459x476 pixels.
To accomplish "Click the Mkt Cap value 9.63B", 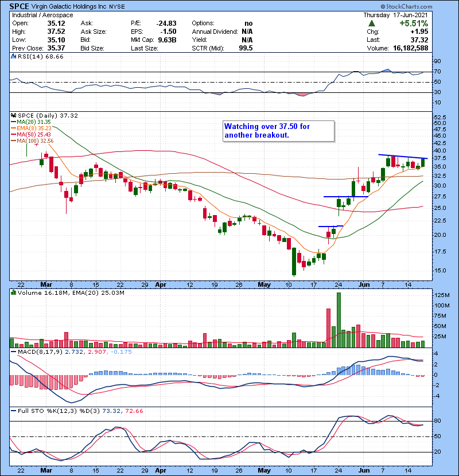I will (x=167, y=40).
